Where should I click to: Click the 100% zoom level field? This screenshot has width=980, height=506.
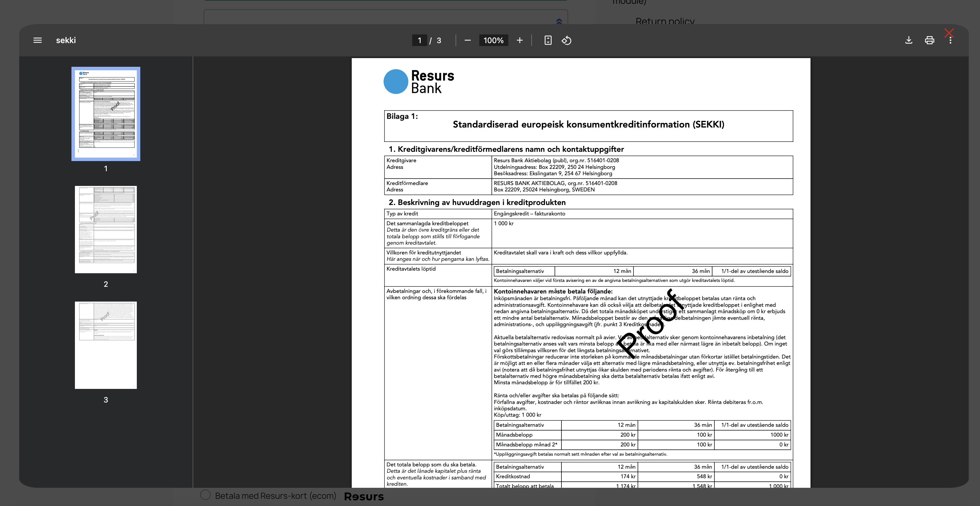point(493,40)
